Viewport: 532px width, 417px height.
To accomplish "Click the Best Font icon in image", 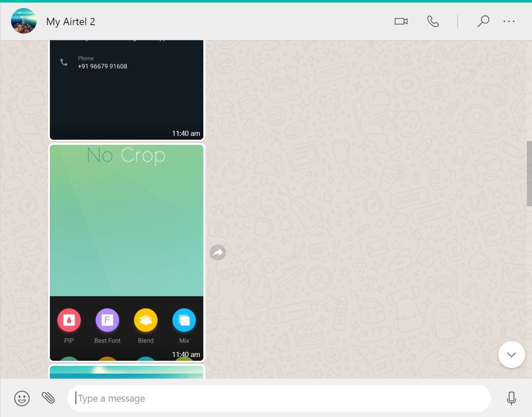I will 107,320.
